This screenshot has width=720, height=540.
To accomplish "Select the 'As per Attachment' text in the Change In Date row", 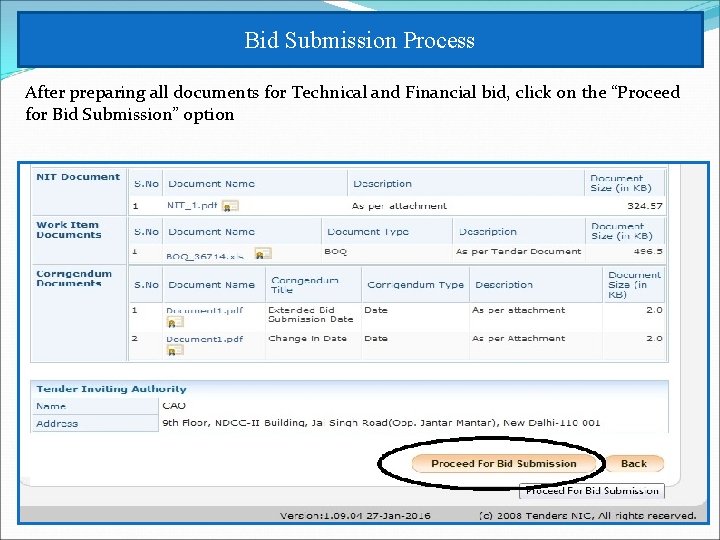I will [x=518, y=338].
